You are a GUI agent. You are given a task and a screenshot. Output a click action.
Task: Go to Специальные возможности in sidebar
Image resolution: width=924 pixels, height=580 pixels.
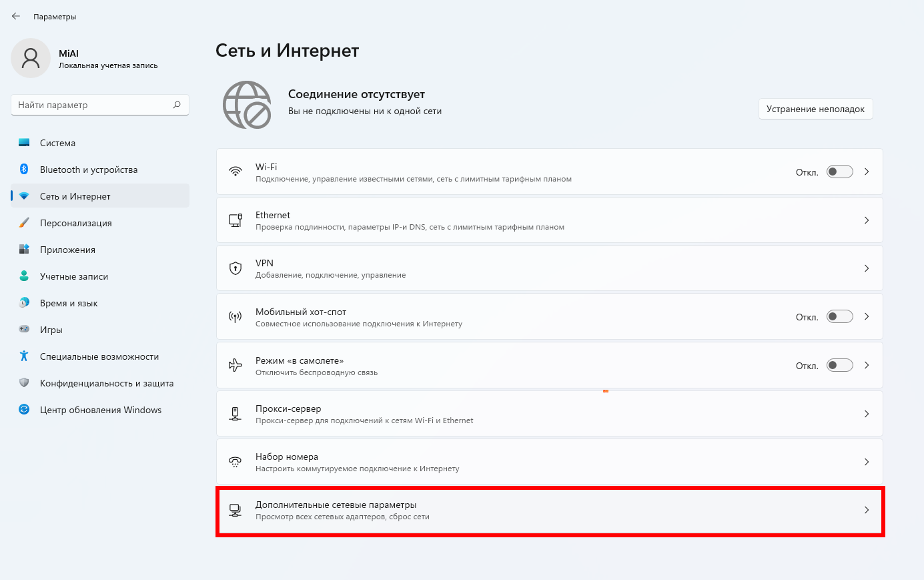[x=99, y=356]
